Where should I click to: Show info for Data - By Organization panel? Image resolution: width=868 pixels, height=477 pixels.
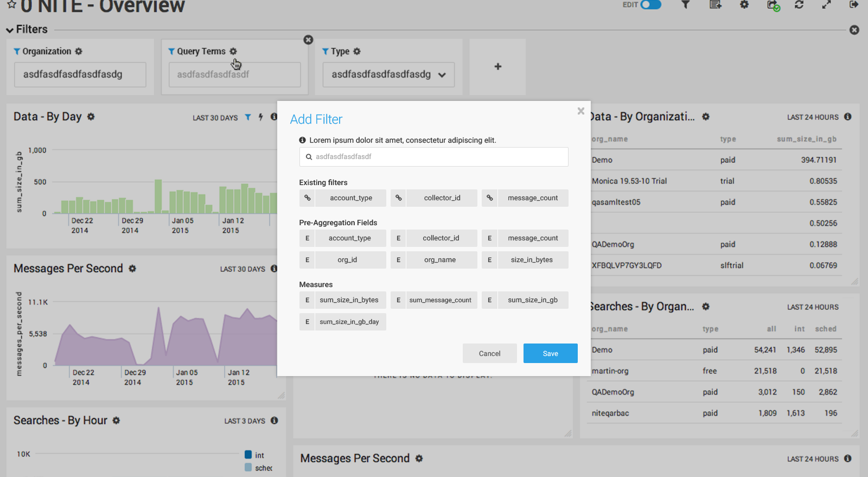point(848,117)
